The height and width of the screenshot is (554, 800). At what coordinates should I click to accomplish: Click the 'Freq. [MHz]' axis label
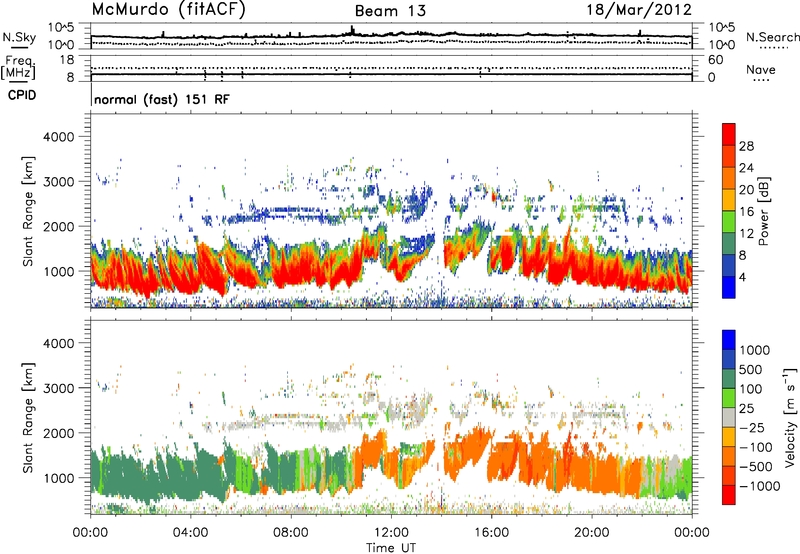18,67
